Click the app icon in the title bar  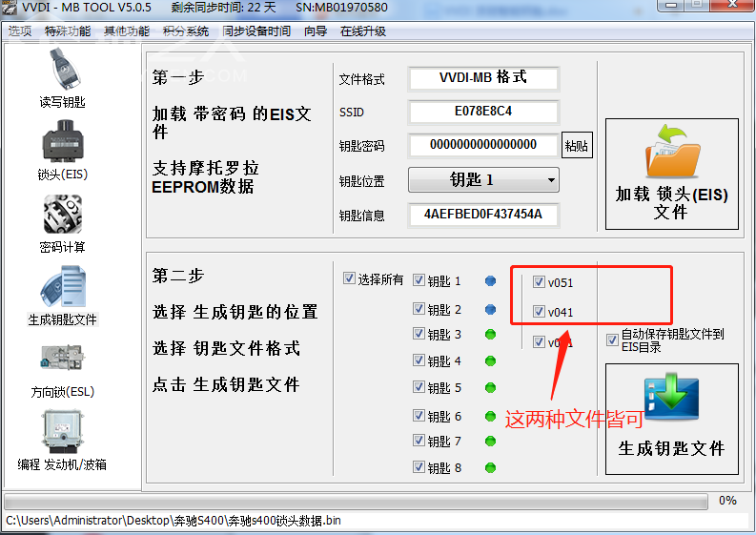click(x=9, y=8)
